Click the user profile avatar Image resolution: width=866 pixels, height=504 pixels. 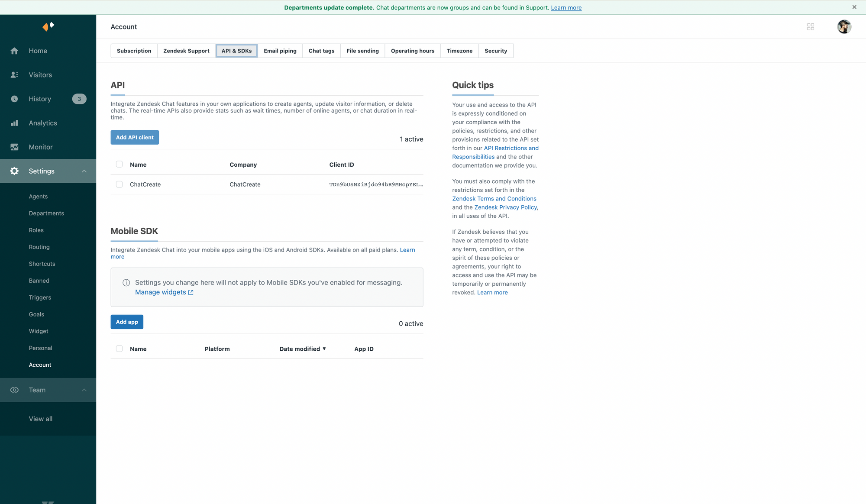click(844, 27)
